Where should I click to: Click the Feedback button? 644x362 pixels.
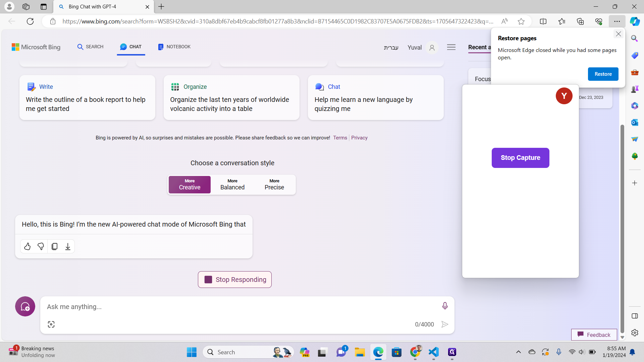click(594, 335)
